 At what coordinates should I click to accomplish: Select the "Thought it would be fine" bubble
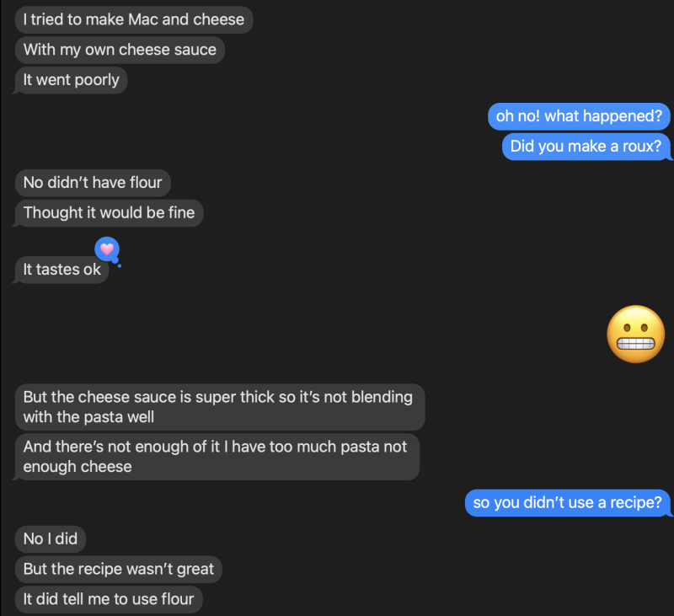(x=109, y=212)
